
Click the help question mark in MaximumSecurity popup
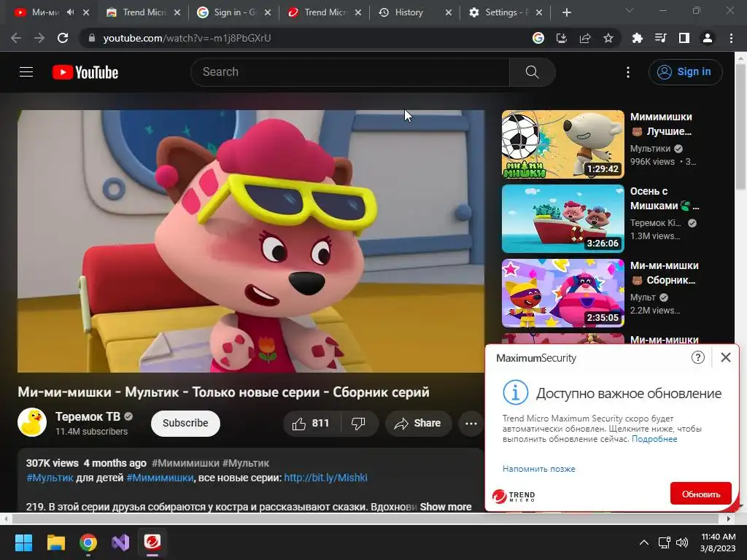point(698,357)
